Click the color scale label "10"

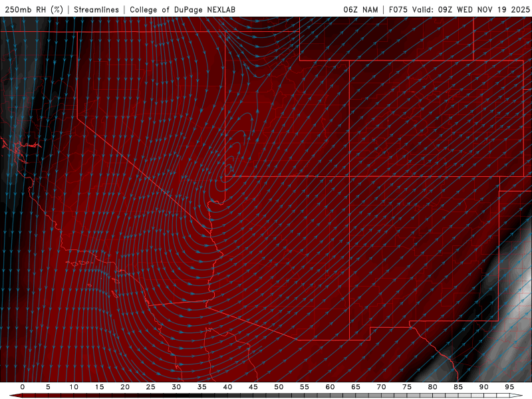point(74,387)
